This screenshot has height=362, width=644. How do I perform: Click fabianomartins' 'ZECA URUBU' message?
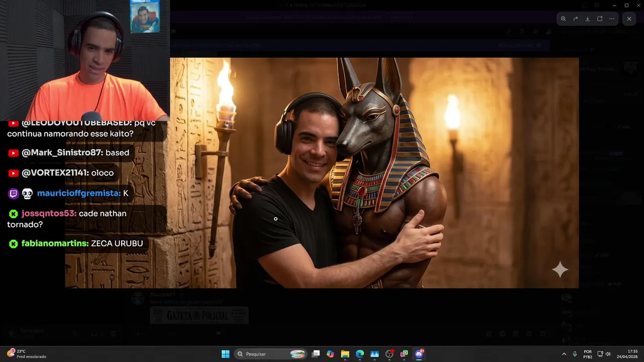click(x=76, y=244)
